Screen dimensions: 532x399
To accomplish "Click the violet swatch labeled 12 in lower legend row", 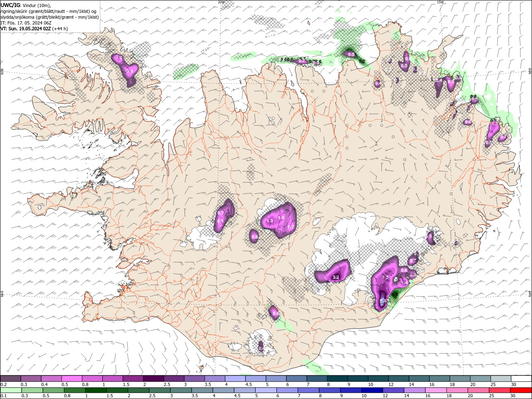I will 394,390.
